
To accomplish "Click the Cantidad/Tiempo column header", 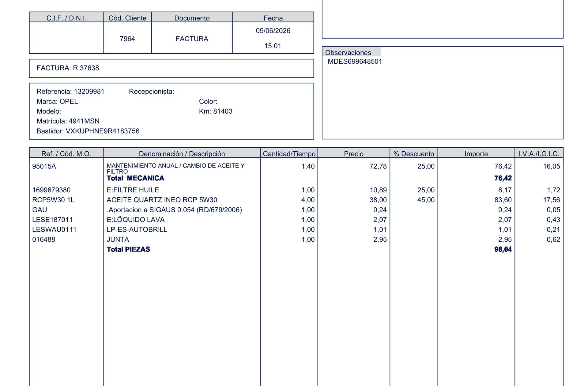I will pyautogui.click(x=289, y=154).
